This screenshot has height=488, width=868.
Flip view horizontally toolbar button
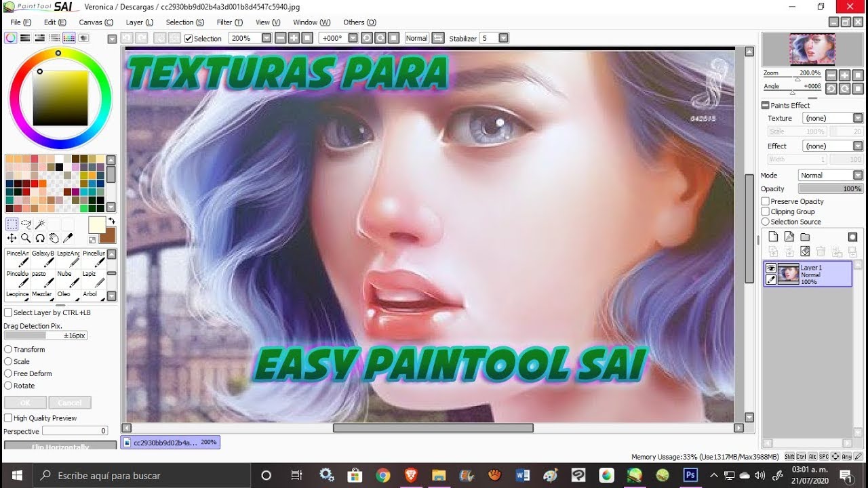[x=438, y=38]
